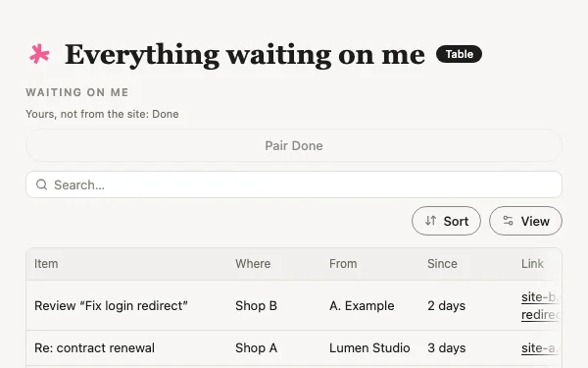The image size is (588, 368).
Task: Click the Lumen Studio sender cell
Action: [x=369, y=347]
